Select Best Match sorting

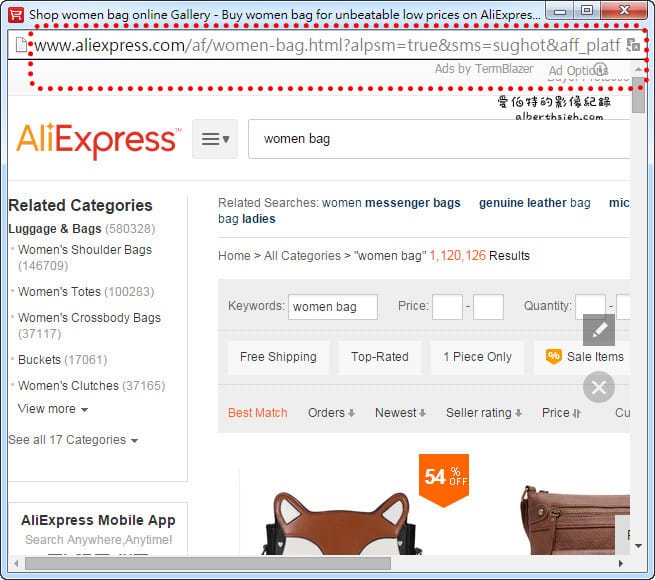(257, 413)
